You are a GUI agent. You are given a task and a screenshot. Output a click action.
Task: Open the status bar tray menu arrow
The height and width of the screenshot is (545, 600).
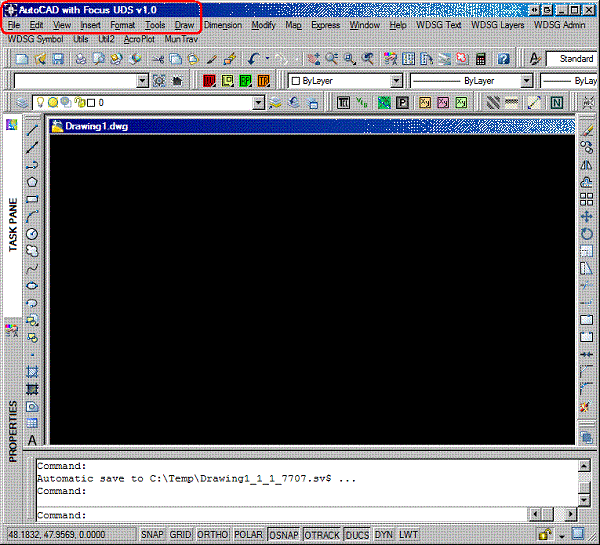tap(562, 535)
